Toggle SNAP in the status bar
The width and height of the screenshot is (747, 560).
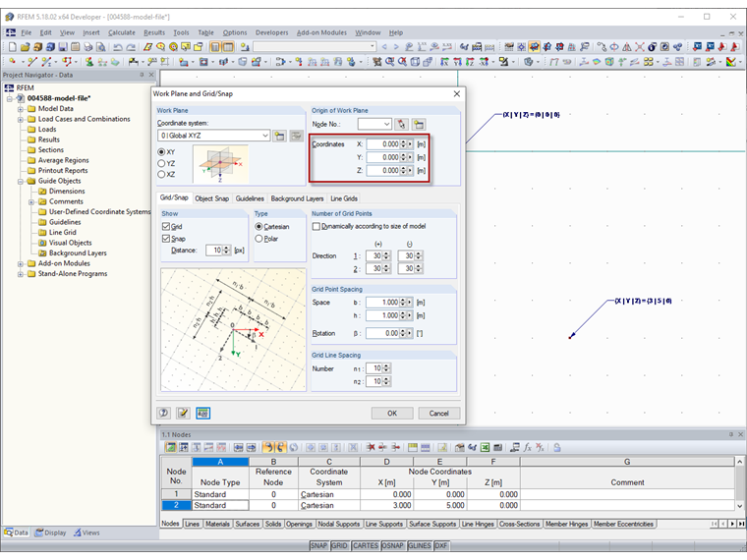pos(318,545)
